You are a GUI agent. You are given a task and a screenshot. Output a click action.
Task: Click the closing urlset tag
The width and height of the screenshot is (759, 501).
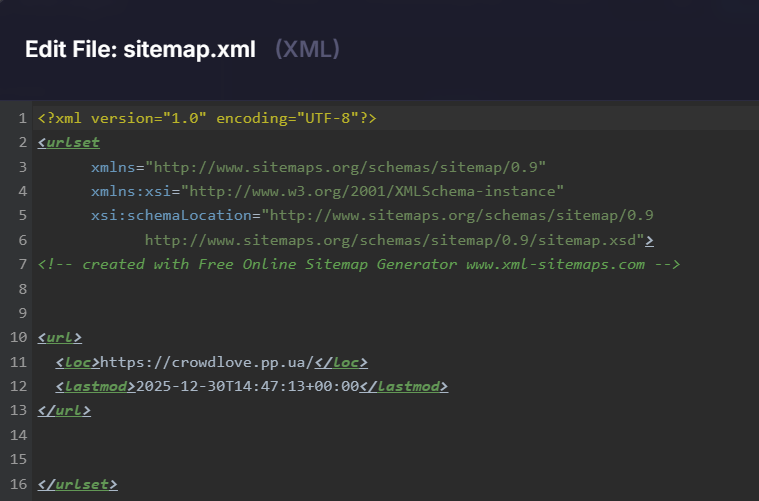78,484
